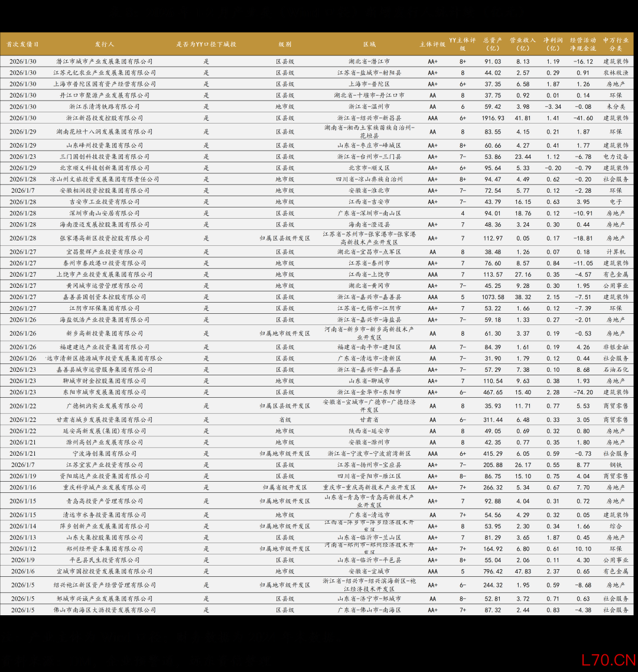Click the 是否为YY口径下城投 column header
Viewport: 638px width, 672px height.
coord(206,44)
